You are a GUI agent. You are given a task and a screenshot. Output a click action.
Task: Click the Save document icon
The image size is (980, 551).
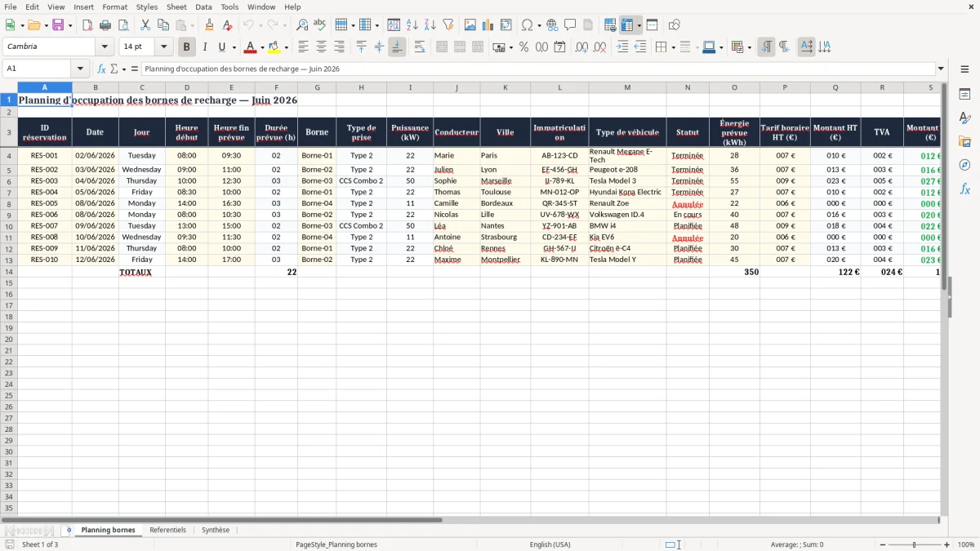(x=58, y=25)
